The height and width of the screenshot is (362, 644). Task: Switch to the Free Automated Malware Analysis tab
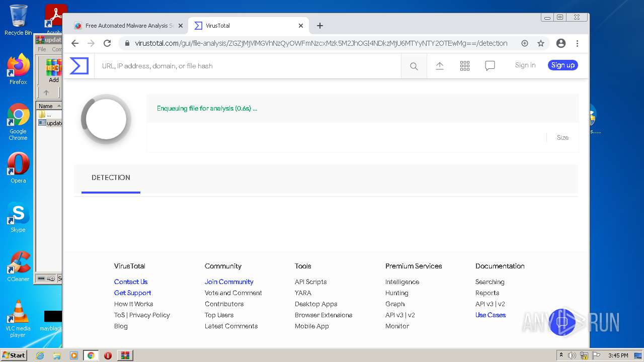pyautogui.click(x=128, y=26)
